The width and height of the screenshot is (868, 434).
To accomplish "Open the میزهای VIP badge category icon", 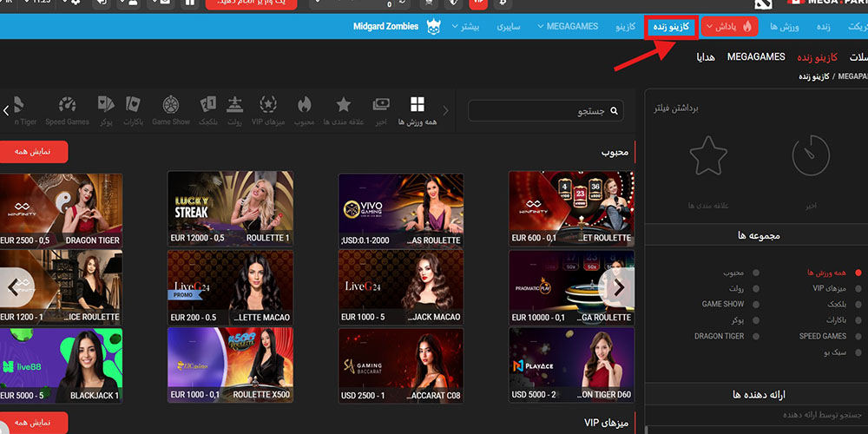I will click(x=268, y=104).
